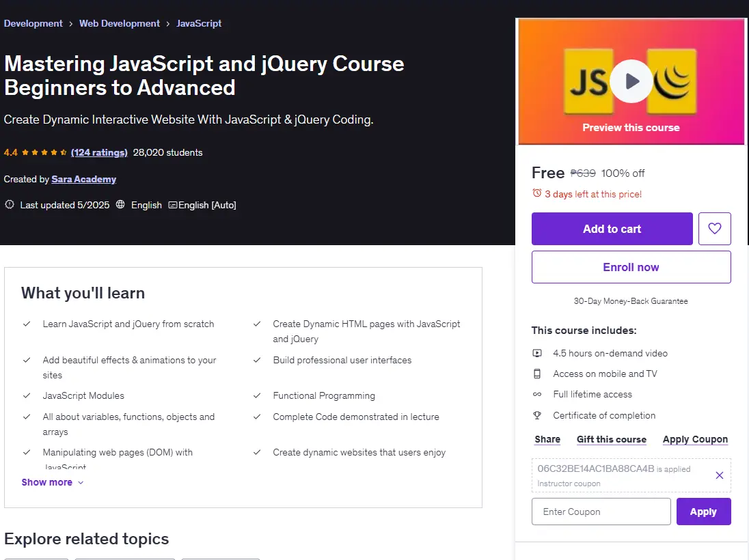Screen dimensions: 749x560
Task: Click Gift this course
Action: pos(612,439)
